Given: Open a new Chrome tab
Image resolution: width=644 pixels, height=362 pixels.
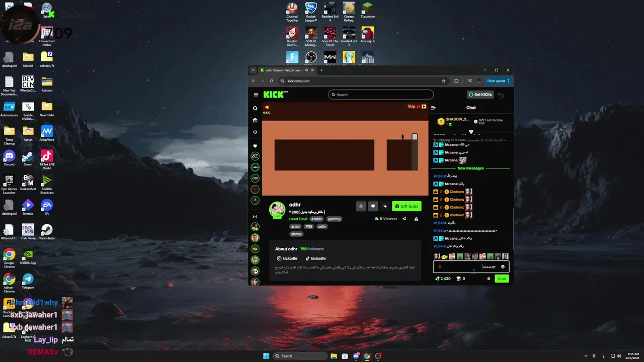Looking at the screenshot, I should (321, 70).
